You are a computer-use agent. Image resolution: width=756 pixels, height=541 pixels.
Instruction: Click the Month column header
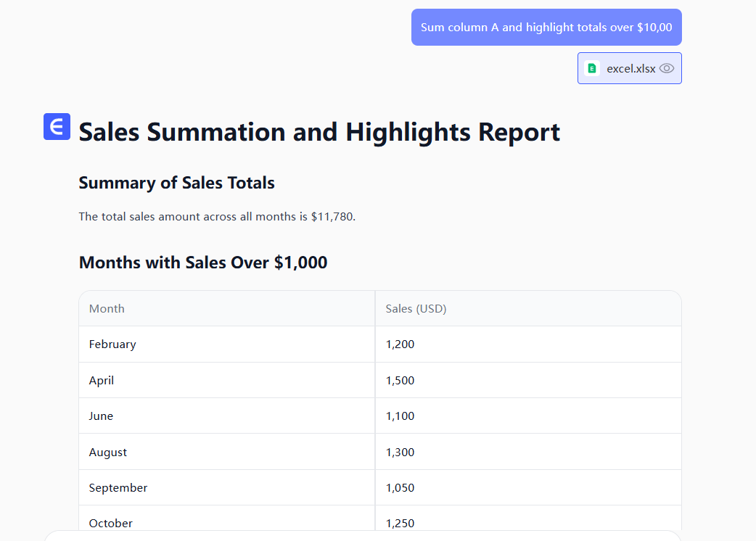coord(107,309)
